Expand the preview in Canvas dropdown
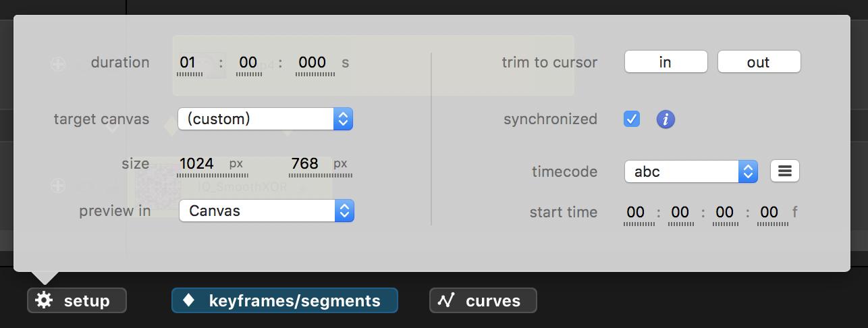Screen dimensions: 868x328 [x=266, y=211]
